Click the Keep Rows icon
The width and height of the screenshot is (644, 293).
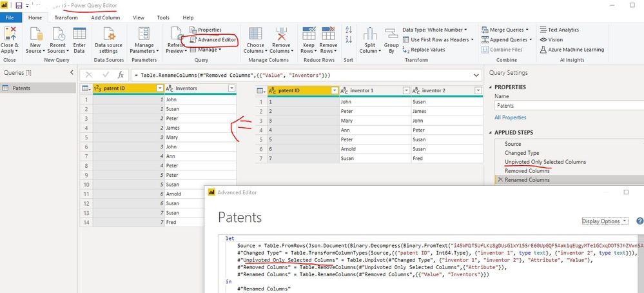tap(308, 34)
